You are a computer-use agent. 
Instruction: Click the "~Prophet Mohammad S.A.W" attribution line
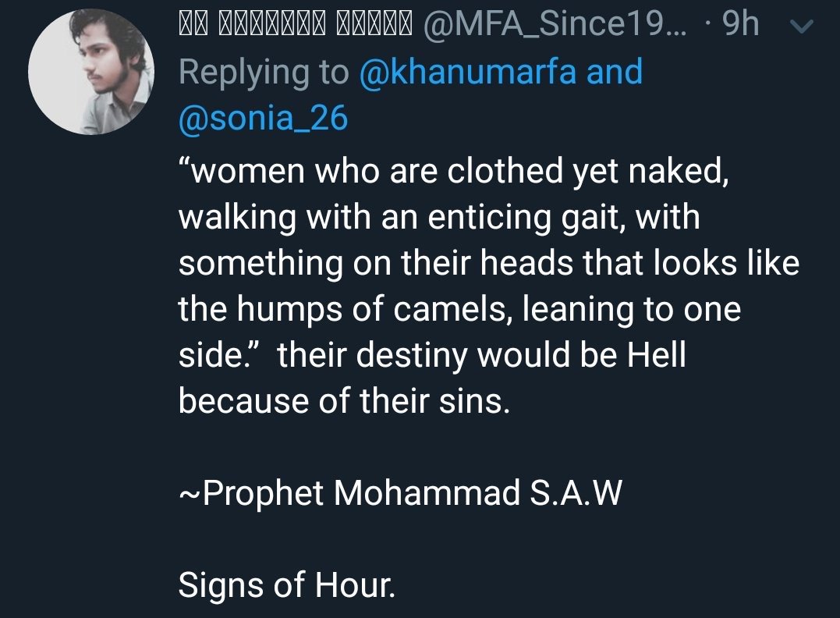point(400,495)
